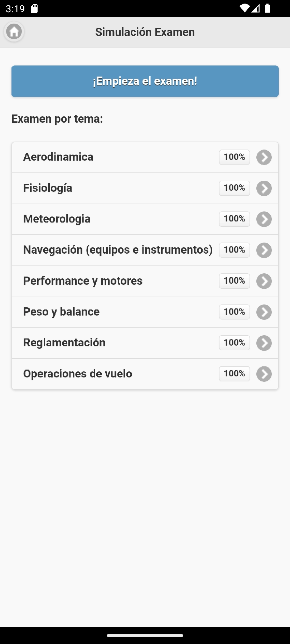The height and width of the screenshot is (644, 290).
Task: Start the exam with ¡Empieza el examen!
Action: 145,81
